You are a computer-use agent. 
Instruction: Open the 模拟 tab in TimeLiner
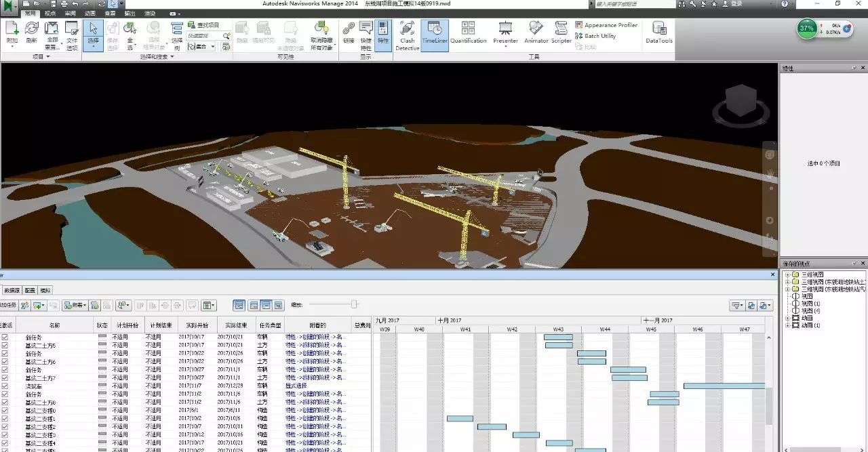(45, 290)
